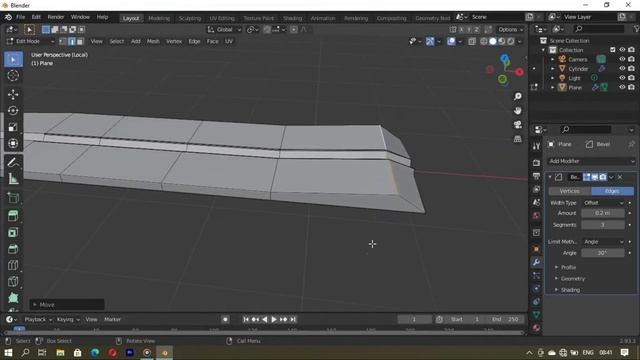The width and height of the screenshot is (640, 360).
Task: Toggle Collection exclude checkbox
Action: click(x=613, y=50)
